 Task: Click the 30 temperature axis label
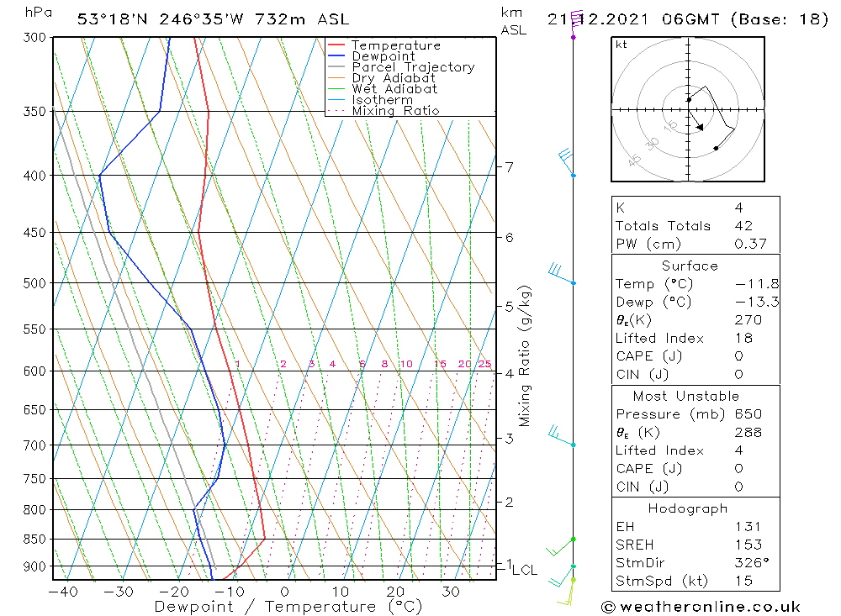coord(451,592)
